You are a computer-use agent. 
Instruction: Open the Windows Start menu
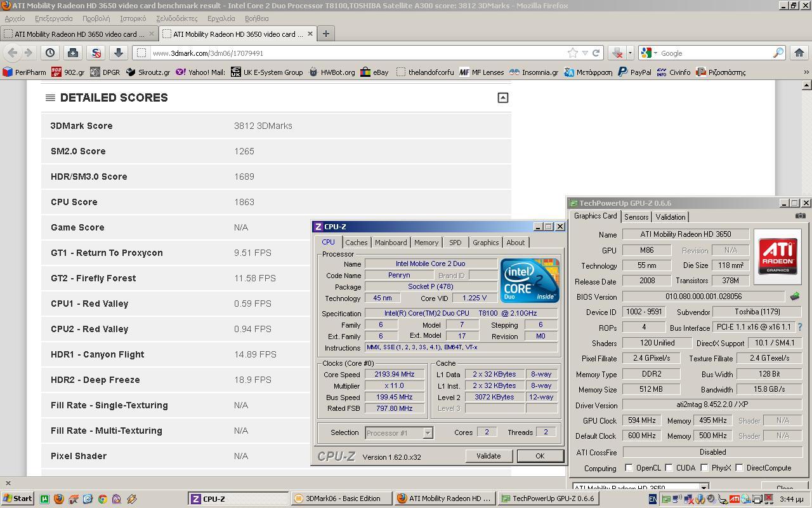pyautogui.click(x=17, y=498)
